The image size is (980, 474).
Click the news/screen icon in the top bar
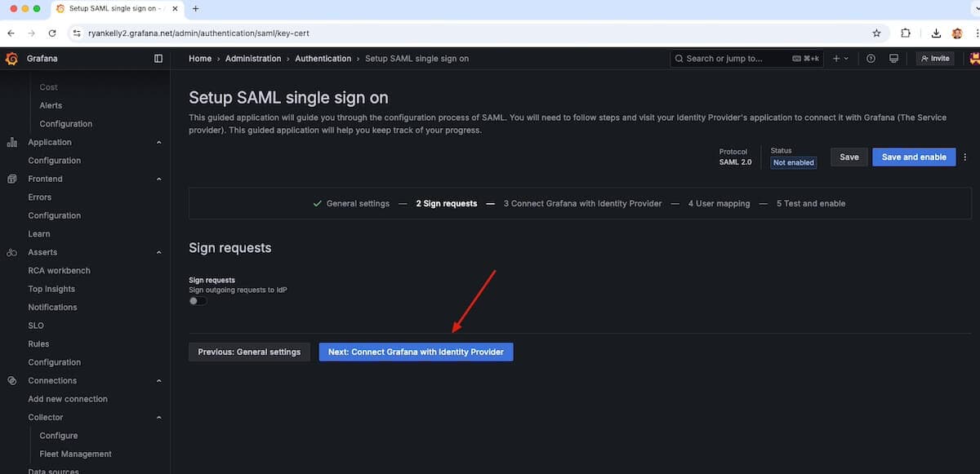point(893,58)
